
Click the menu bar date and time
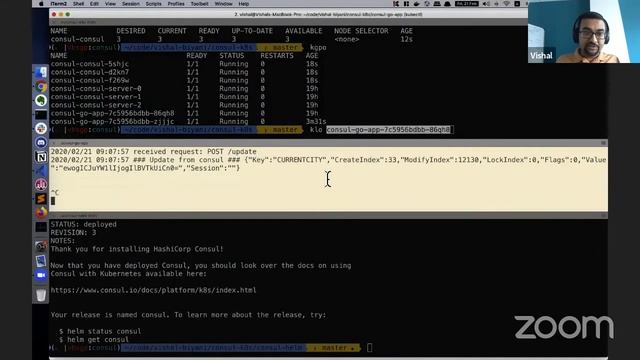point(467,4)
